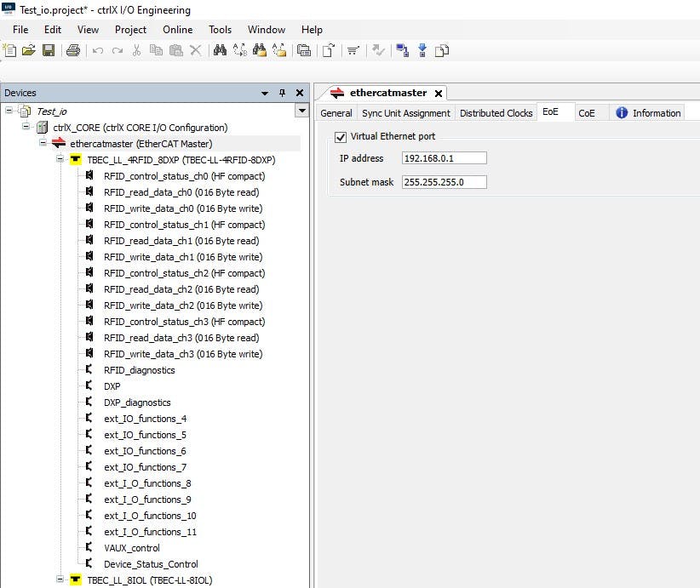
Task: Collapse the ctrlX_CORE tree node
Action: [26, 127]
